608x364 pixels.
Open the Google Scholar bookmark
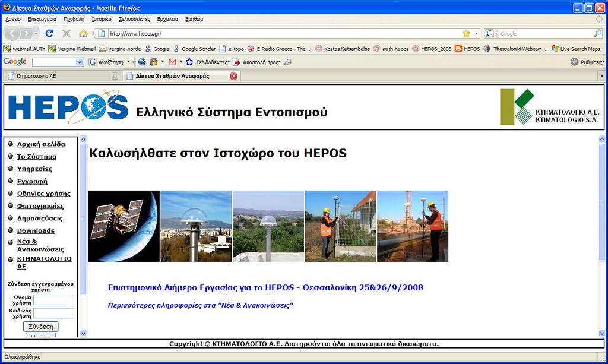point(194,49)
